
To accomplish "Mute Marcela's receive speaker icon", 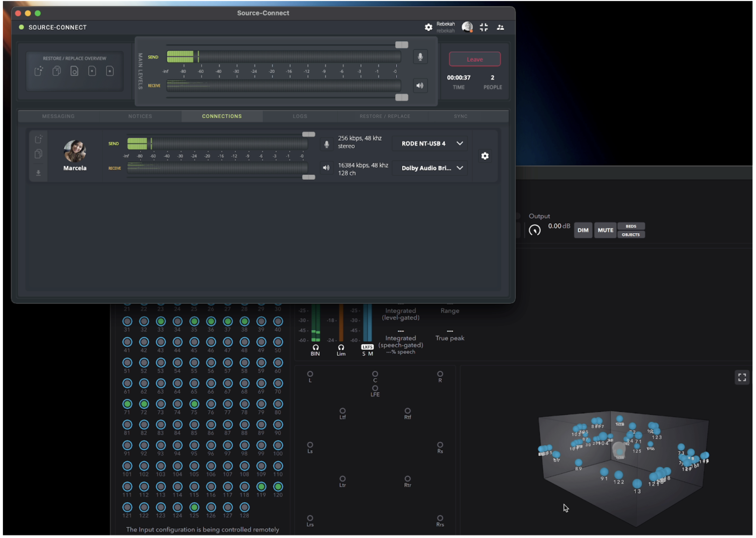I will (x=326, y=168).
